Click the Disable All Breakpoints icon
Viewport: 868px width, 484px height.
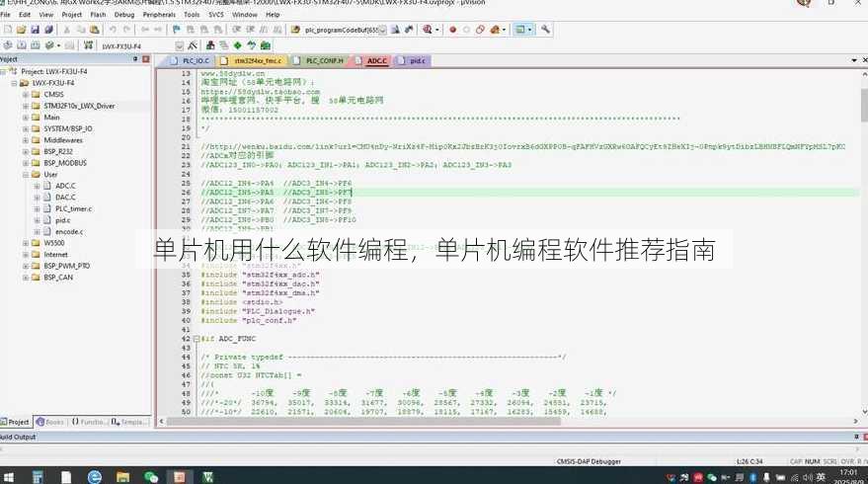pos(480,30)
